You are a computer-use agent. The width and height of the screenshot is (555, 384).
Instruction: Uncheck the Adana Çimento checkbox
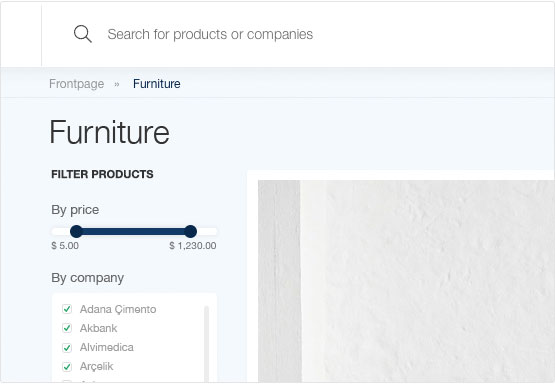tap(67, 309)
